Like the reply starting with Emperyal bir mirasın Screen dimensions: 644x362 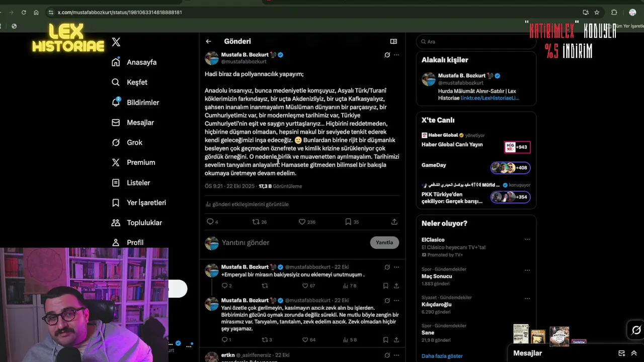point(305,286)
